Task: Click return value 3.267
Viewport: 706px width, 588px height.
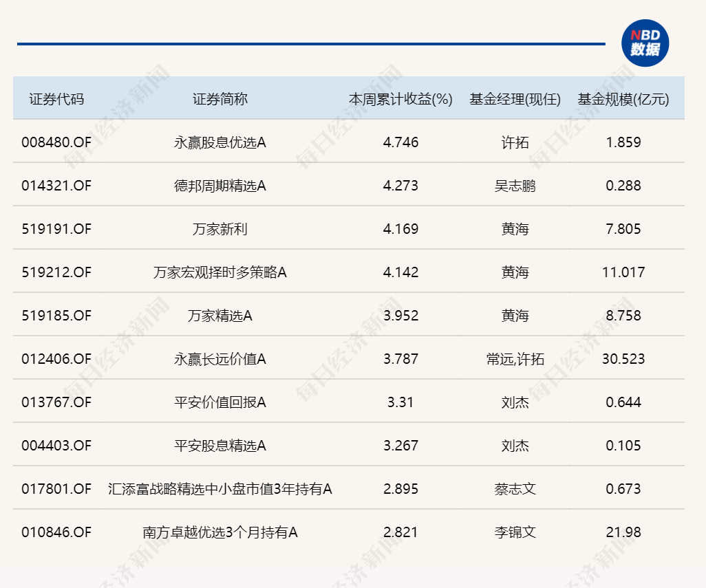Action: pos(400,446)
